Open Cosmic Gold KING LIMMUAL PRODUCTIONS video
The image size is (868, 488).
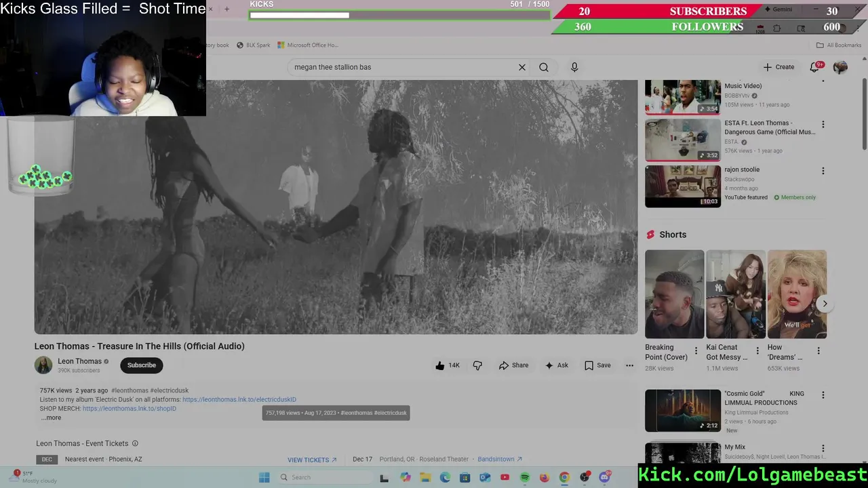pyautogui.click(x=683, y=410)
